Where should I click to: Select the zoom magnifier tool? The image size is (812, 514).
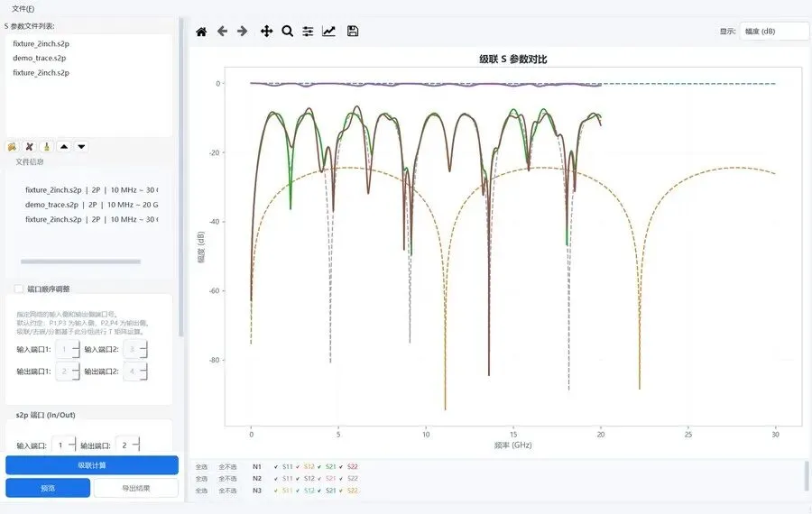288,31
